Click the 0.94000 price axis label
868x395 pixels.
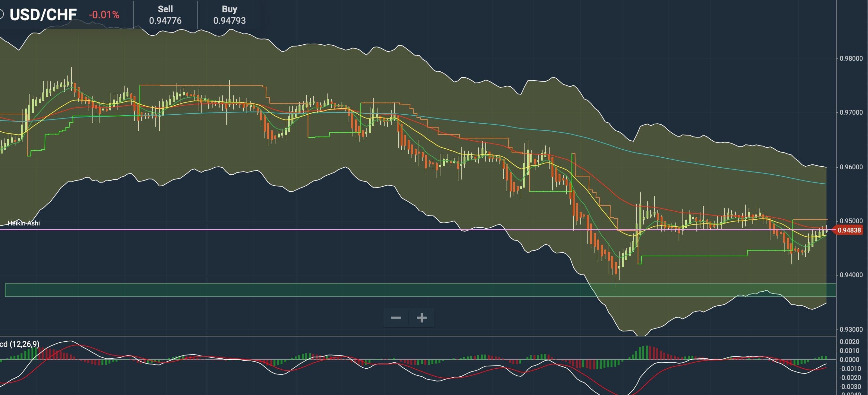(851, 275)
